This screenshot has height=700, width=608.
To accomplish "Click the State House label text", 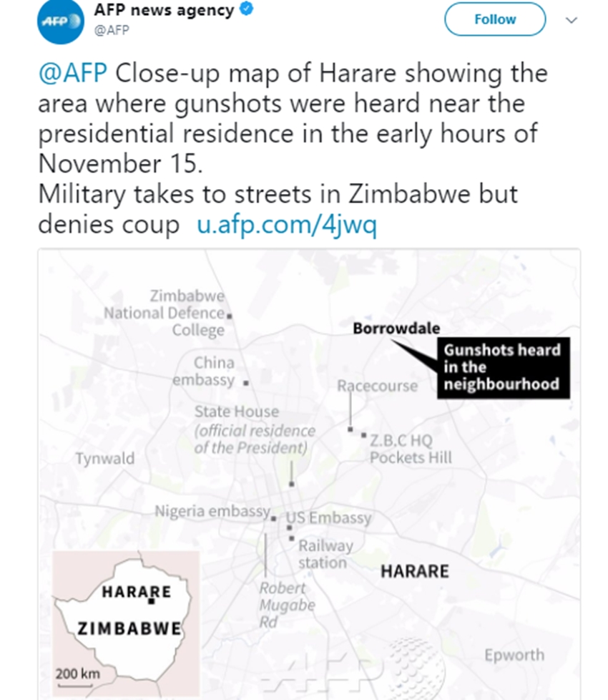I will [x=236, y=412].
